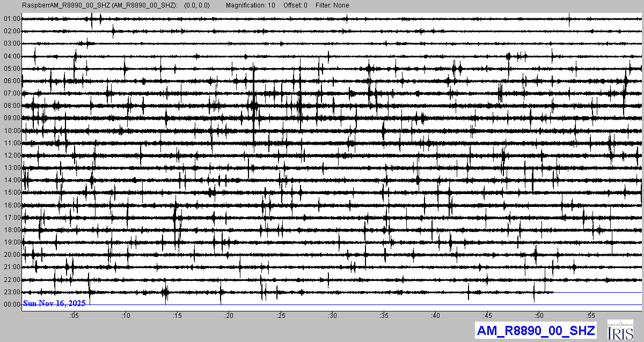This screenshot has height=342, width=644.
Task: Click the Sun Nov 16, 2025 date label
Action: coord(54,303)
